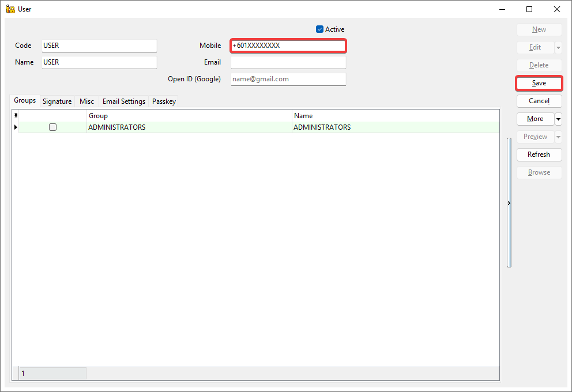Screen dimensions: 572x392
Task: Click the User window title icon
Action: (10, 9)
